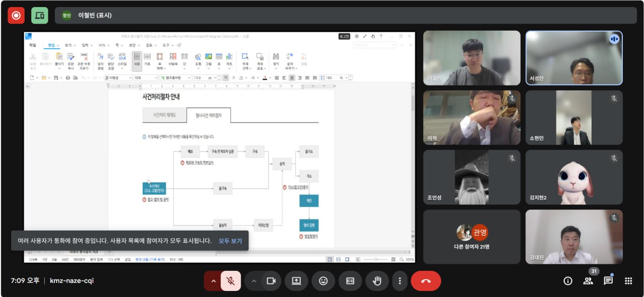Viewport: 644px width, 297px height.
Task: Click the '수사개시' box in the flowchart
Action: 154,188
